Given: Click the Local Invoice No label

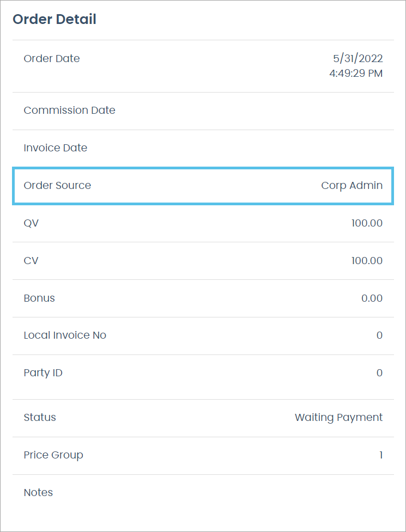Looking at the screenshot, I should 65,335.
